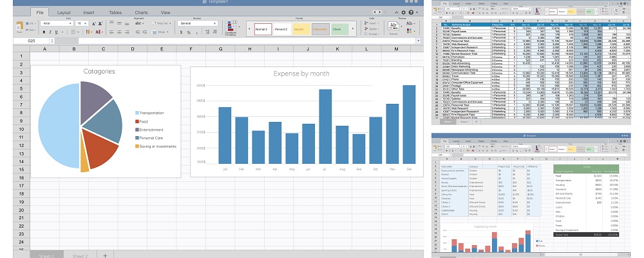This screenshot has height=258, width=644.
Task: Switch to the Charts ribbon tab
Action: pos(141,12)
